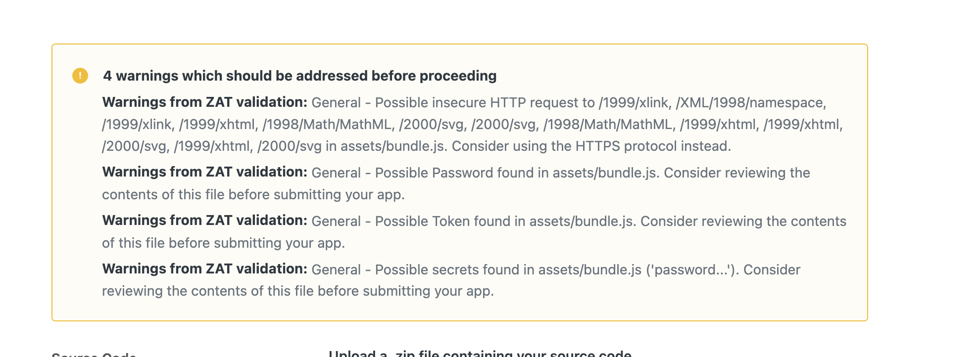Click the second line of the Token warning
980x357 pixels.
pos(223,243)
